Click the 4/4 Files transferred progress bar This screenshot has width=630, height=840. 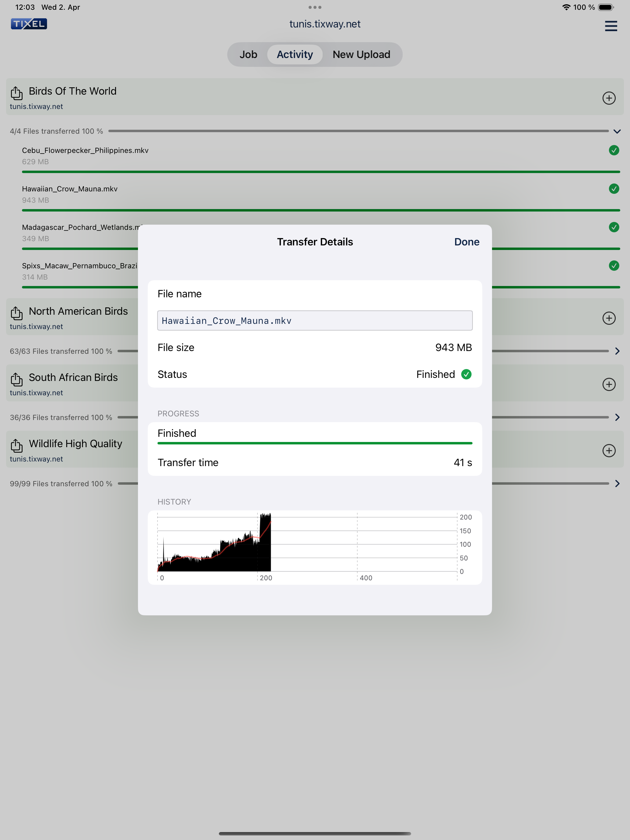tap(358, 131)
